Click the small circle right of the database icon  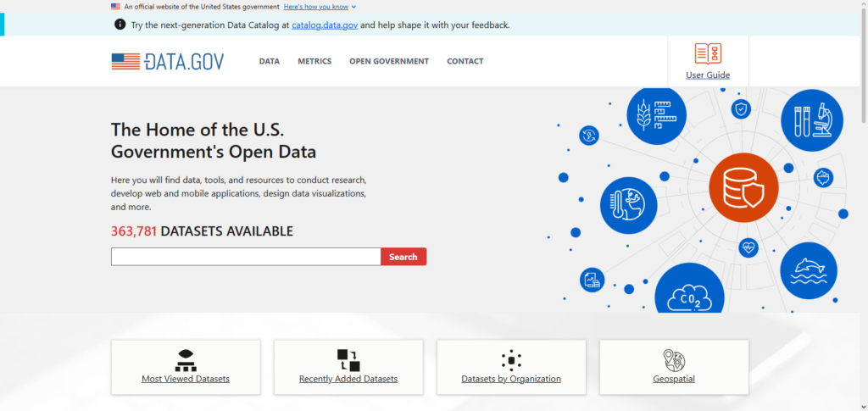[x=824, y=178]
